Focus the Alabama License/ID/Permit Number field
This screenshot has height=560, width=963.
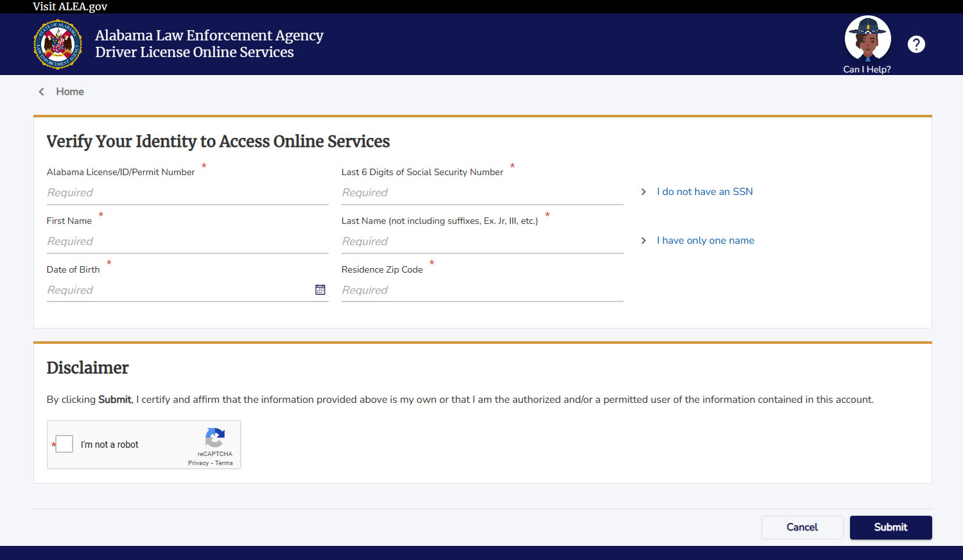[x=187, y=193]
